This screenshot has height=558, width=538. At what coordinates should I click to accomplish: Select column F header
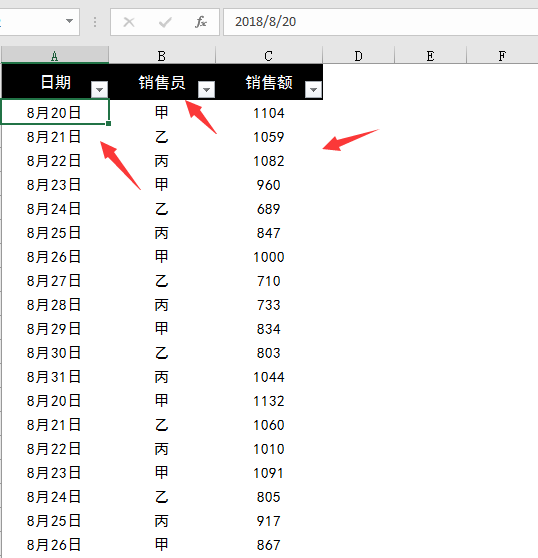point(502,55)
